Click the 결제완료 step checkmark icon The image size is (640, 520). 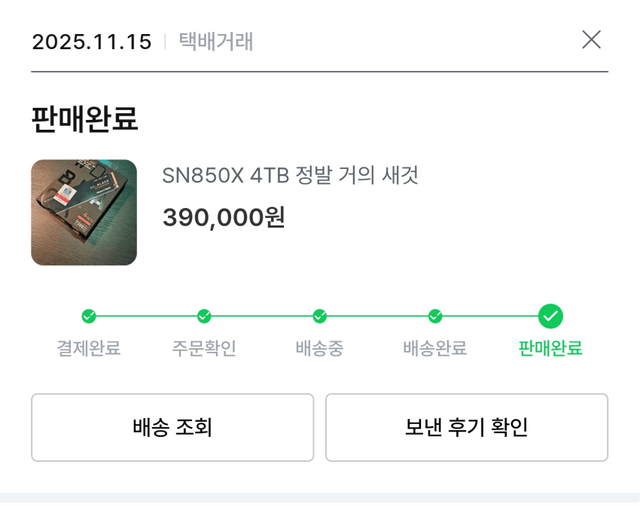point(89,316)
